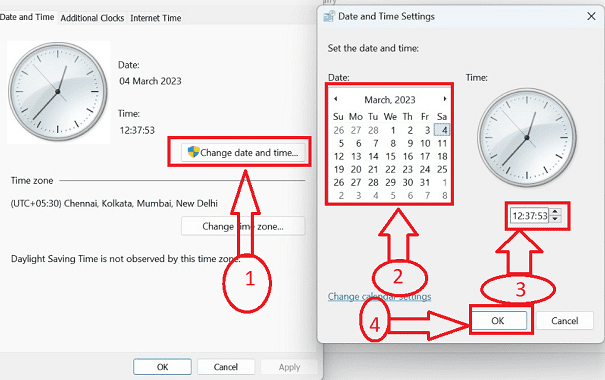Select March 12 in the calendar

[339, 156]
